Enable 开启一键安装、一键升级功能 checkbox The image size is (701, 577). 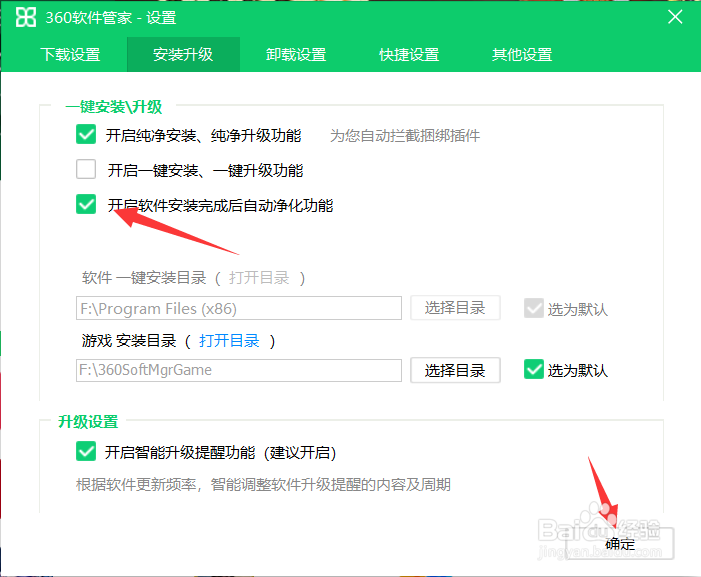[x=86, y=169]
